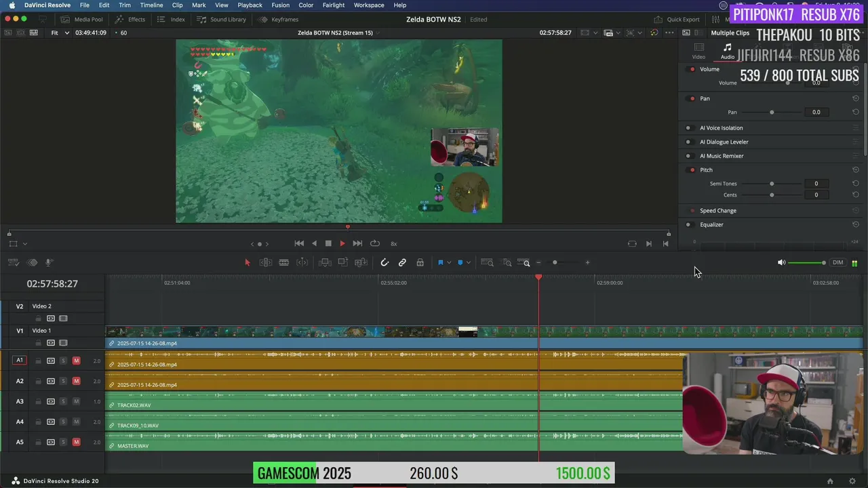Enable AI Dialogue Leveler switch
868x488 pixels.
[688, 142]
